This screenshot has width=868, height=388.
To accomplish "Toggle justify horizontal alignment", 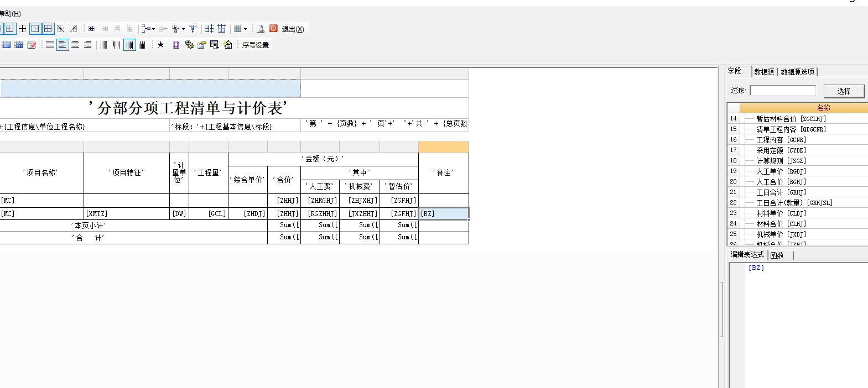I will [50, 45].
